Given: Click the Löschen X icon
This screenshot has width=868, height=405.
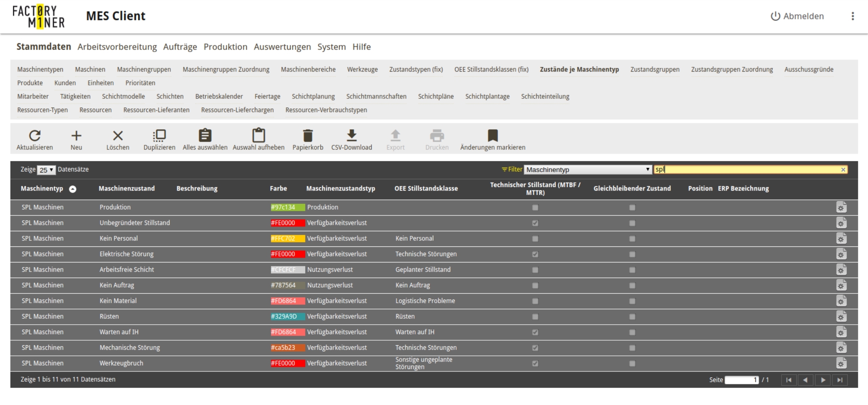Looking at the screenshot, I should click(118, 135).
